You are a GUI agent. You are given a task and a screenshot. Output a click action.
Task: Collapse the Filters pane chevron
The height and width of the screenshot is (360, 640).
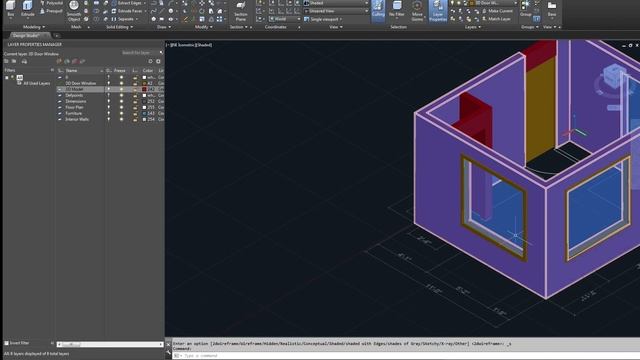(x=52, y=70)
